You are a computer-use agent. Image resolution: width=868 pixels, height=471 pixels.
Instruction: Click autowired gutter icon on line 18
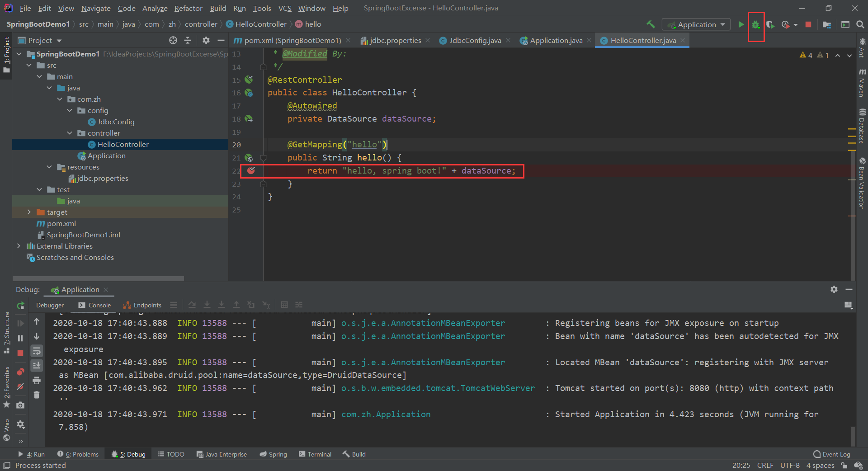(x=249, y=118)
